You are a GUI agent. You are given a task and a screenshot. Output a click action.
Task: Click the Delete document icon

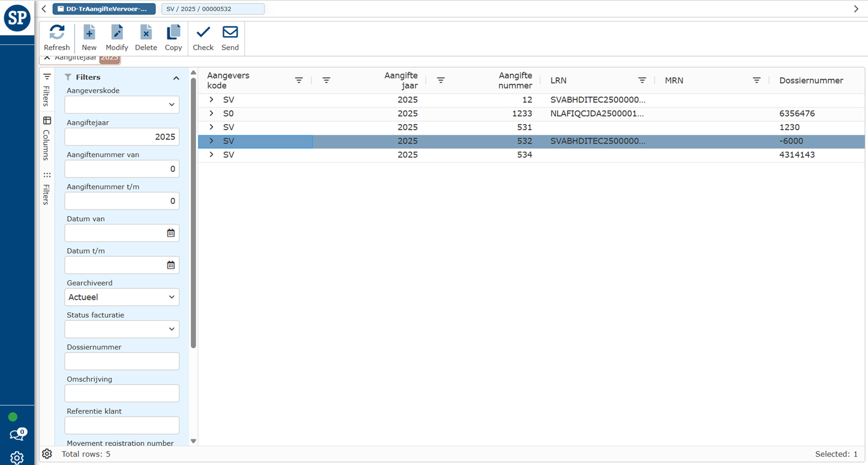coord(146,33)
